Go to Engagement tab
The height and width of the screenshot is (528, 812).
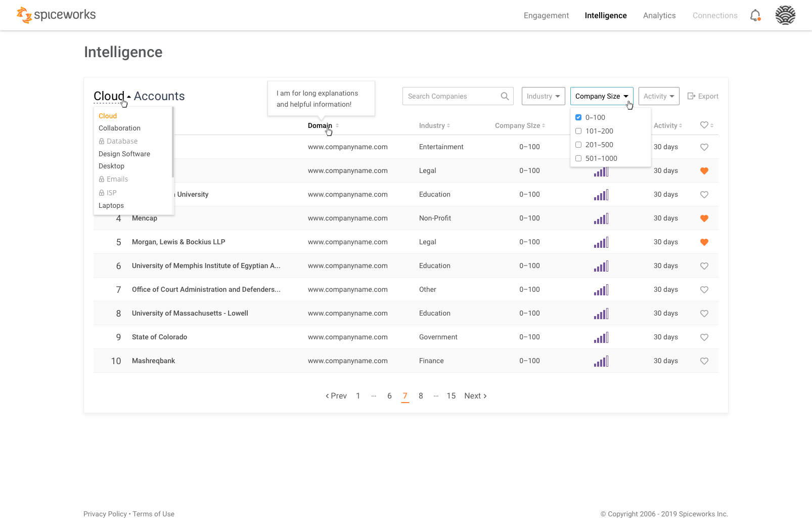[546, 16]
